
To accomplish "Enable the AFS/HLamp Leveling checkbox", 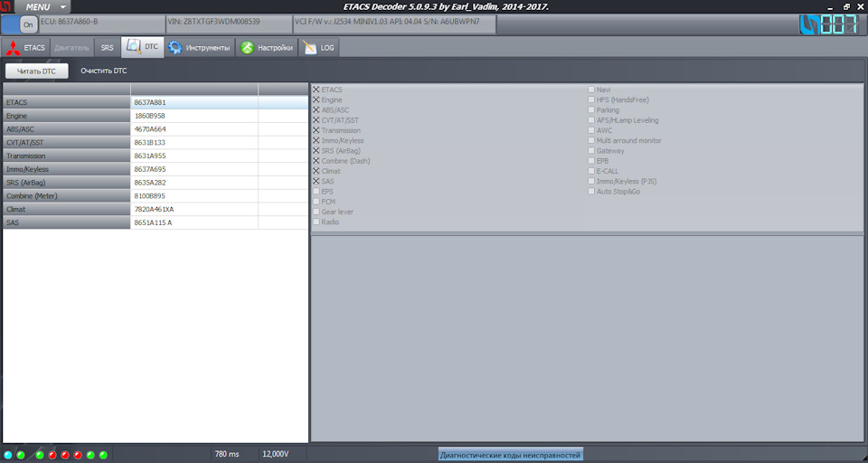I will click(591, 119).
